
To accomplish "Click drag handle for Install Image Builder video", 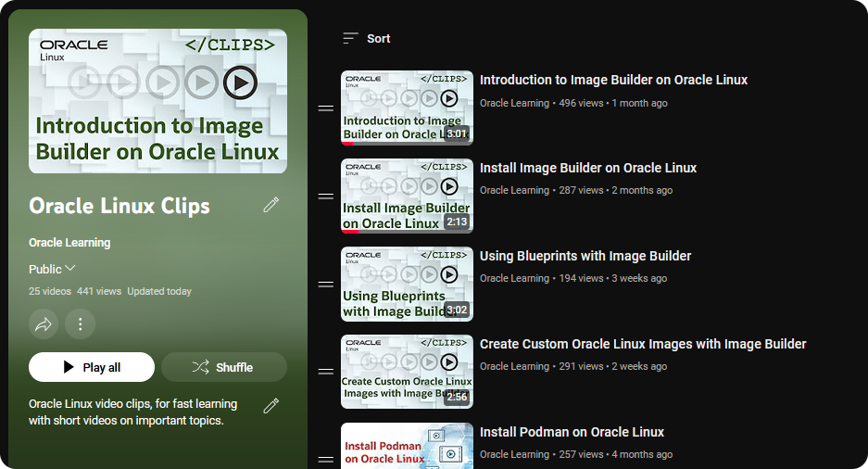I will [x=326, y=196].
